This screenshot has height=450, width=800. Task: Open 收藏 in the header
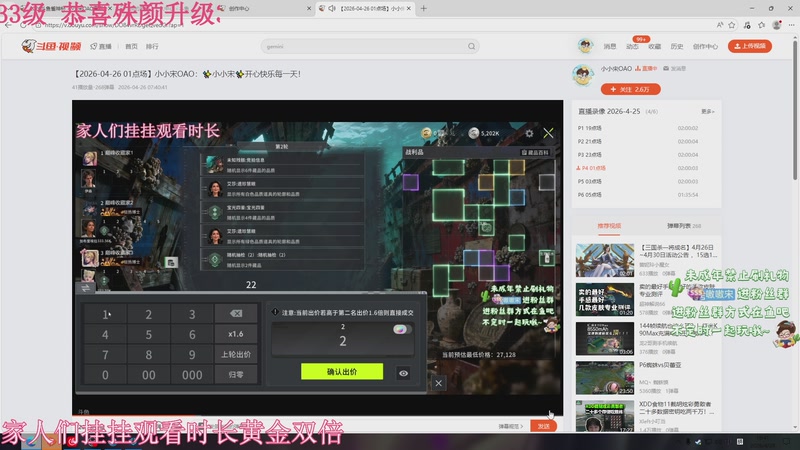(x=655, y=46)
